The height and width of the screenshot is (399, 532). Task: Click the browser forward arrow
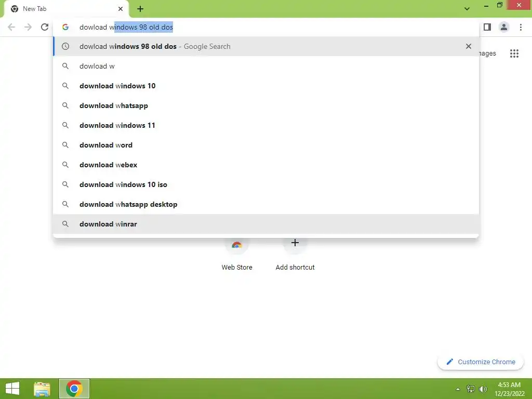click(28, 27)
